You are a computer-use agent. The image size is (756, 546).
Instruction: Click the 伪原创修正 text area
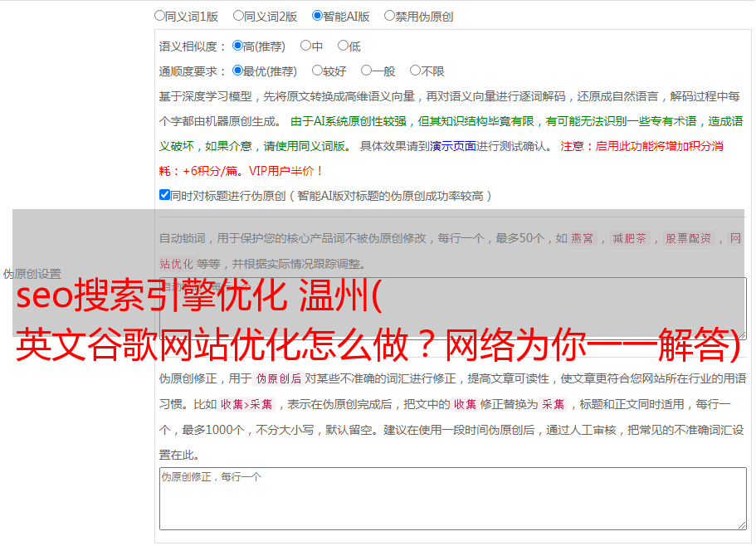click(x=453, y=499)
